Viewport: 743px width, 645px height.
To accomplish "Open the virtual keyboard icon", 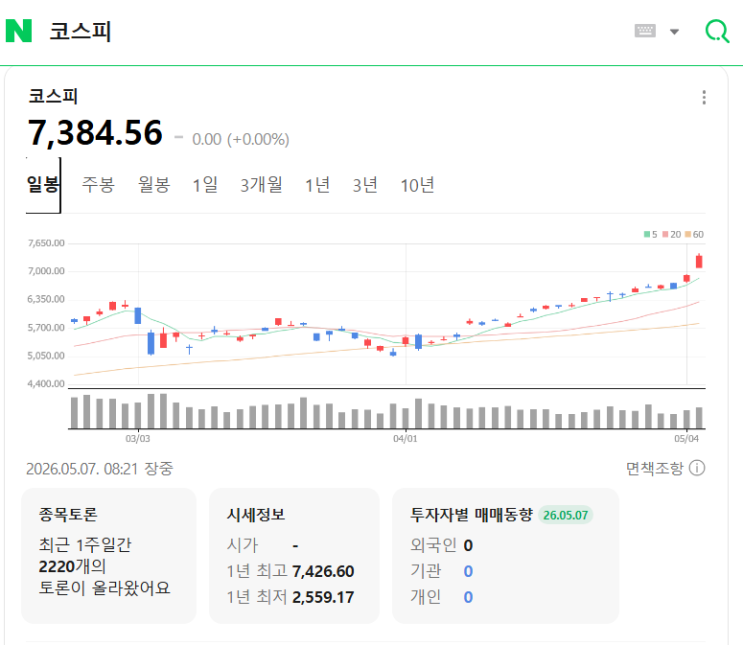I will pos(645,31).
